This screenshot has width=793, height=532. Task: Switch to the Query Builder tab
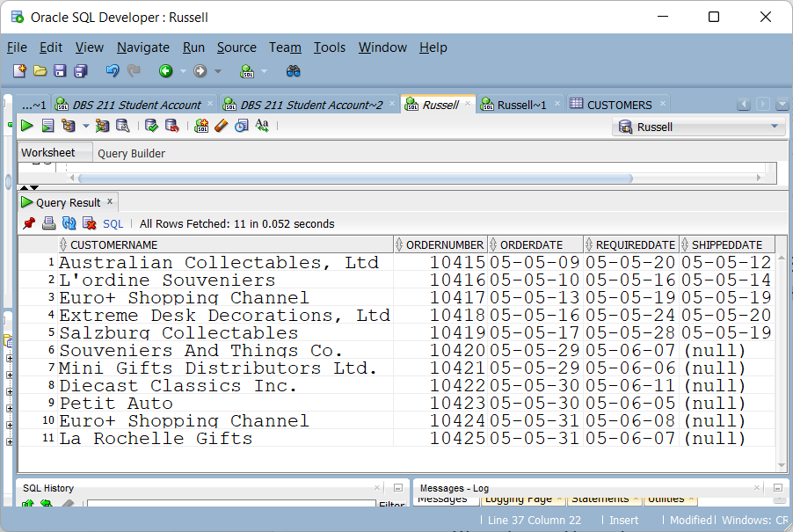coord(131,153)
